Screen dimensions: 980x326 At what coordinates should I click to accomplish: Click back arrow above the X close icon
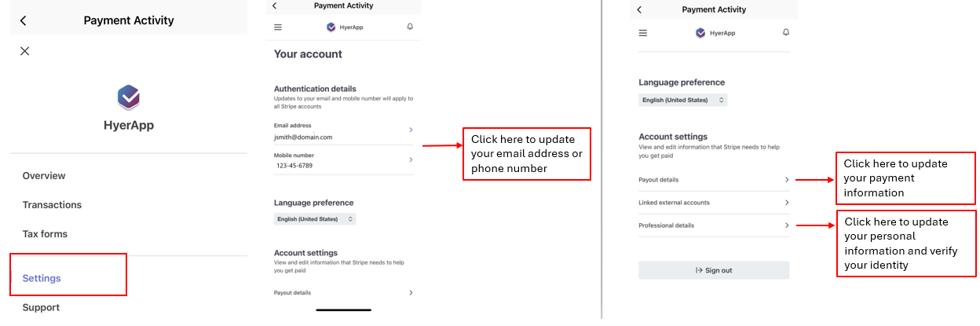tap(24, 20)
